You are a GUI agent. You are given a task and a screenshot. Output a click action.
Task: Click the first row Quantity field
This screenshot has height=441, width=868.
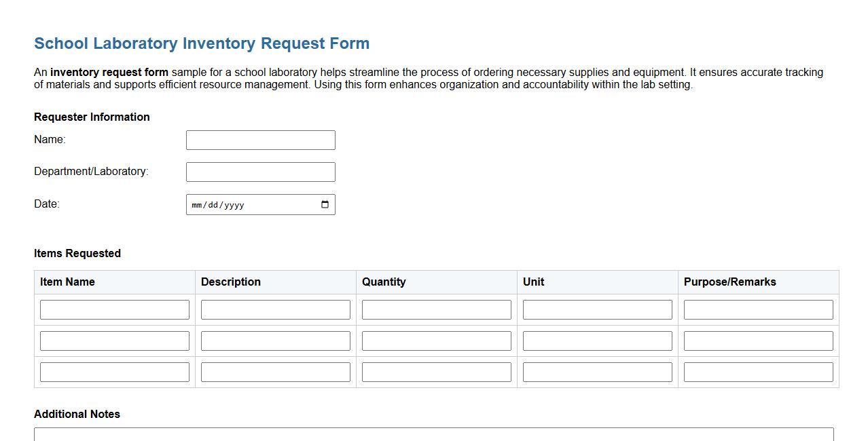point(436,309)
